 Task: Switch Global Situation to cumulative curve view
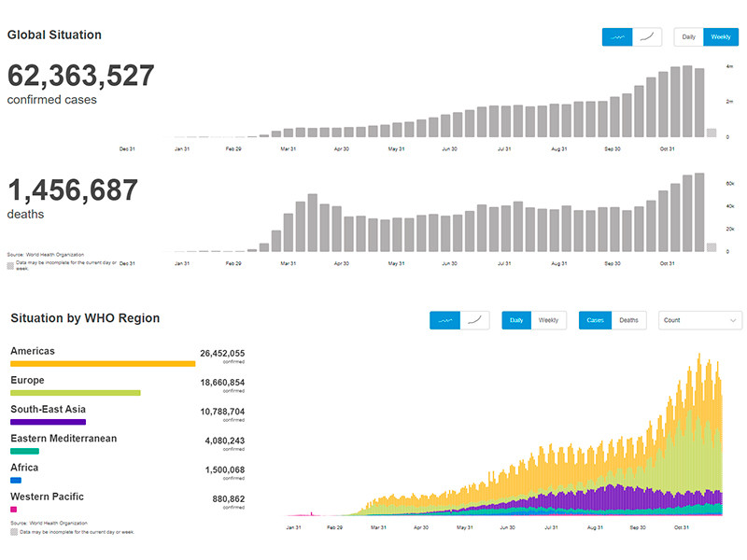(x=648, y=37)
